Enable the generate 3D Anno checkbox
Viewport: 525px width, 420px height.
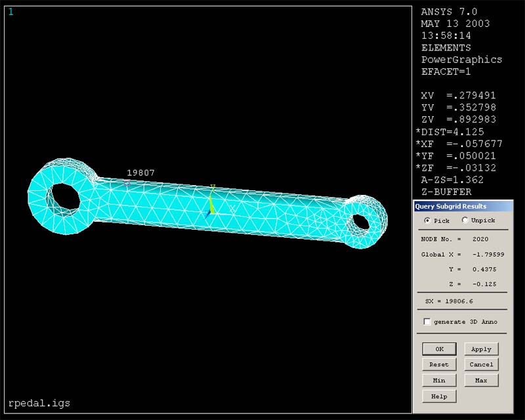tap(427, 322)
